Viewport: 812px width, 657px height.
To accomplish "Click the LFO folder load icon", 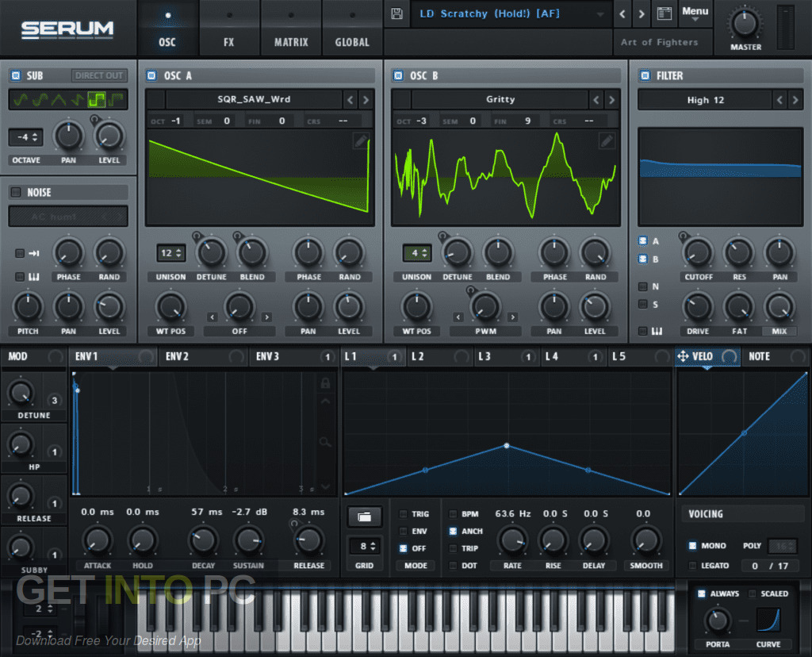I will point(364,517).
